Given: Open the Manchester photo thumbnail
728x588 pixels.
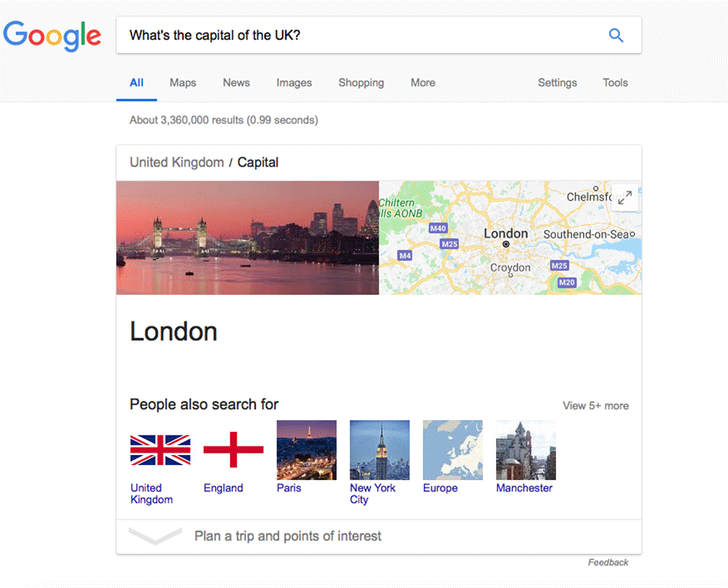Looking at the screenshot, I should pos(526,450).
